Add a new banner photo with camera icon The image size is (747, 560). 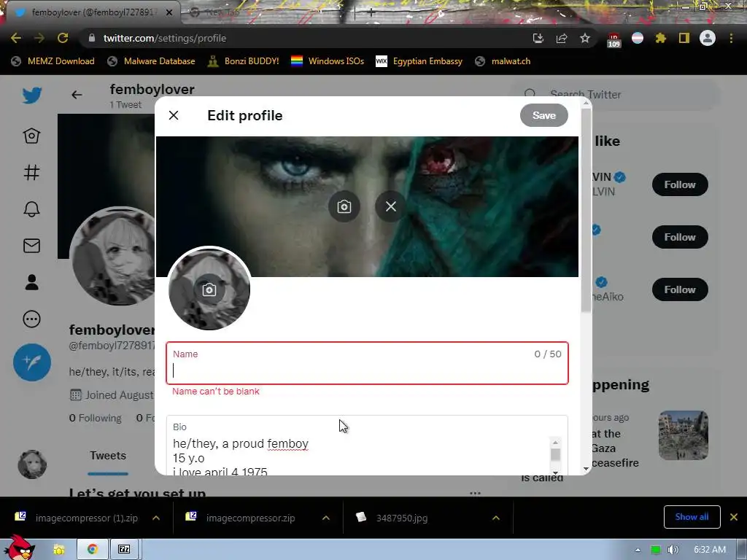coord(344,206)
